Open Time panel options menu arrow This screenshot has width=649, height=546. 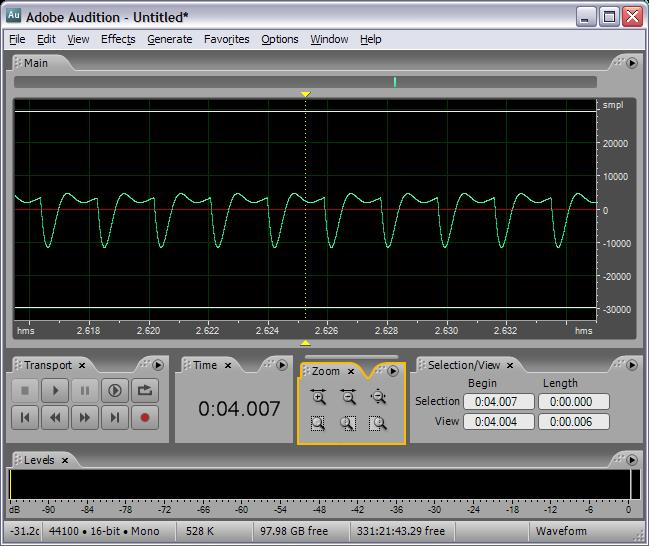pos(282,365)
